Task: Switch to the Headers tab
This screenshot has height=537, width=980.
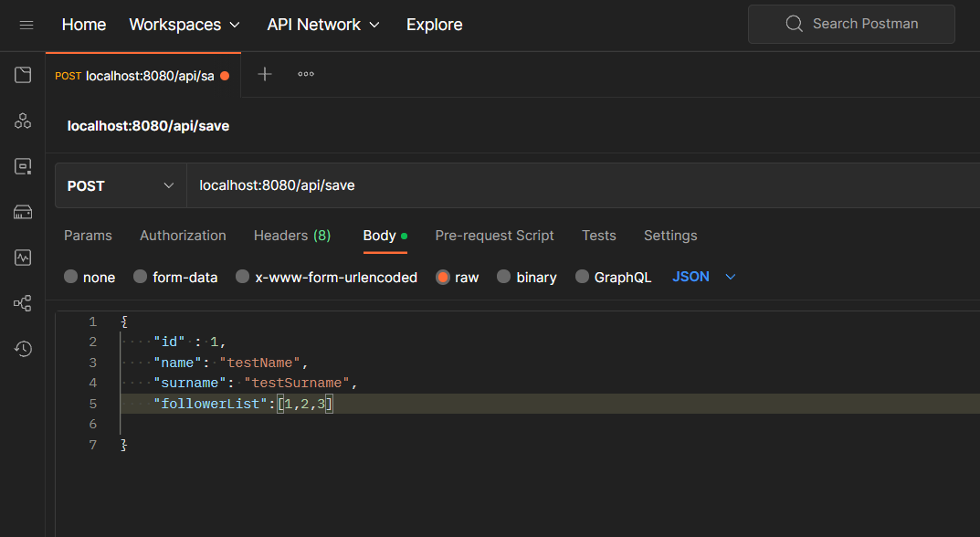Action: click(x=292, y=236)
